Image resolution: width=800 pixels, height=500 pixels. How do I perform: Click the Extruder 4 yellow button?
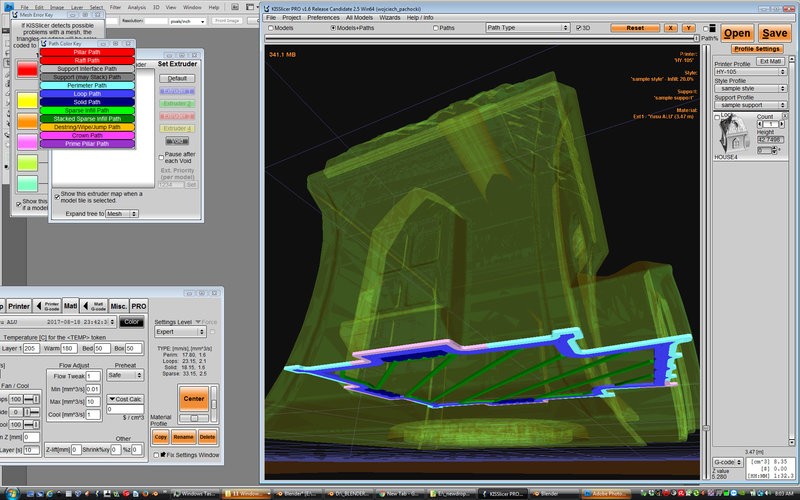(x=177, y=129)
